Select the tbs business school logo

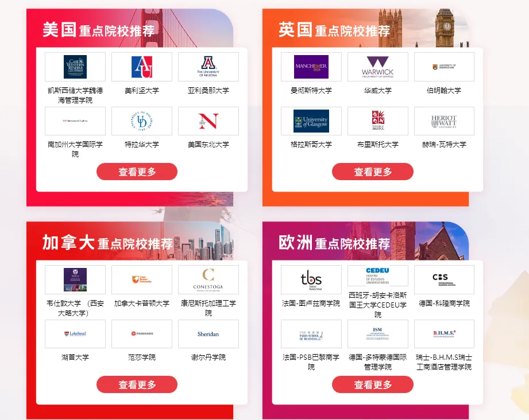click(311, 279)
